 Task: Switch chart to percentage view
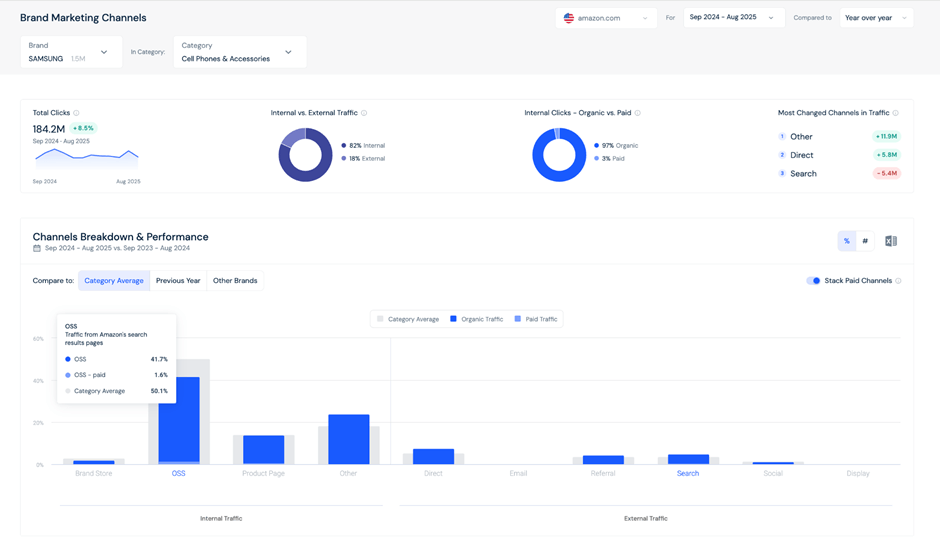click(847, 241)
